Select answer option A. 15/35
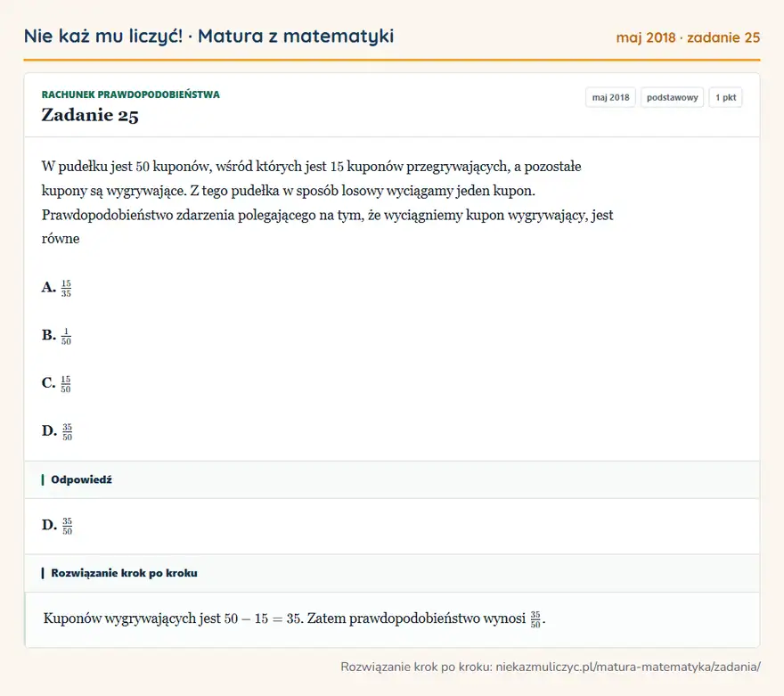 [x=56, y=288]
